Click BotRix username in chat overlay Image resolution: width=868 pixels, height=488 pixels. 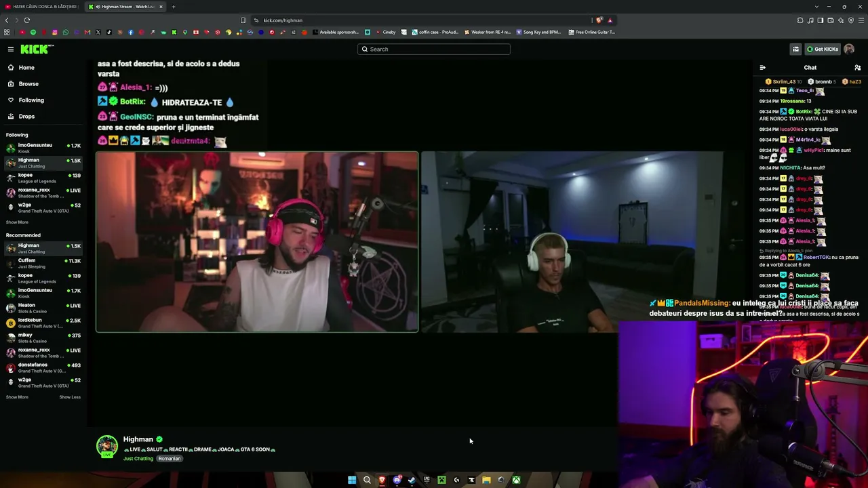pyautogui.click(x=132, y=102)
